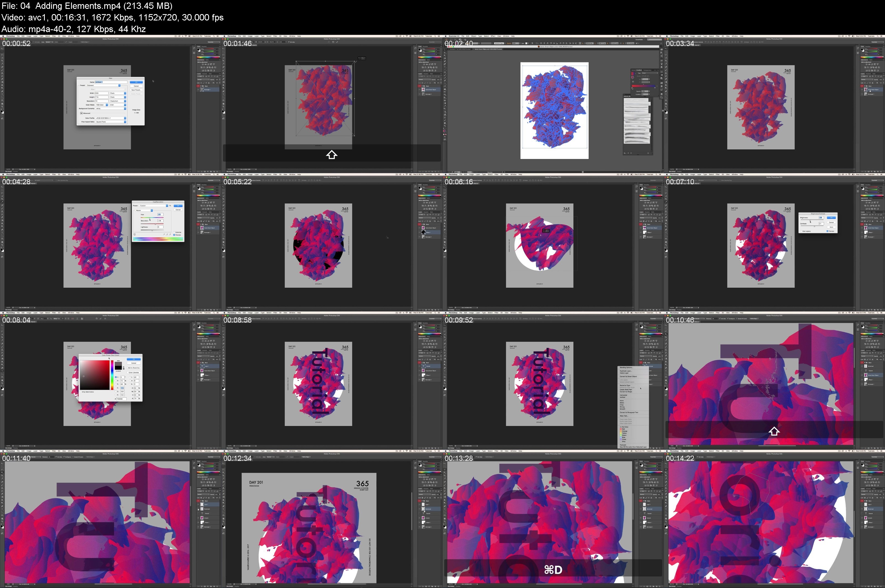
Task: Select H radio button in 00:08:04 Color Picker
Action: (x=116, y=377)
